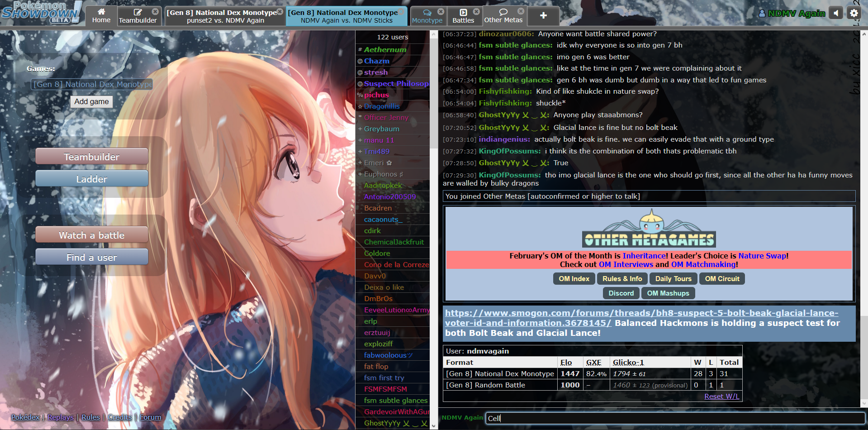Click the Reset W/L link
Image resolution: width=868 pixels, height=430 pixels.
click(721, 396)
